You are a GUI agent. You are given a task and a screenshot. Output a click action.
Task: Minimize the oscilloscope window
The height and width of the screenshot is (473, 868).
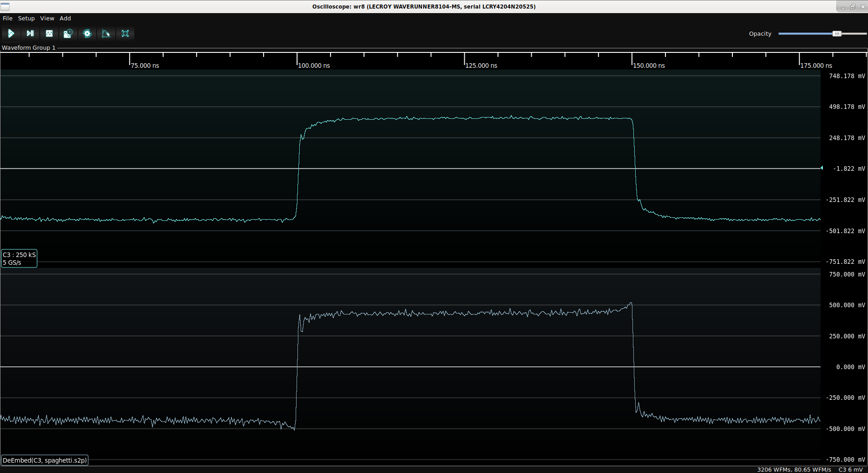[x=843, y=7]
